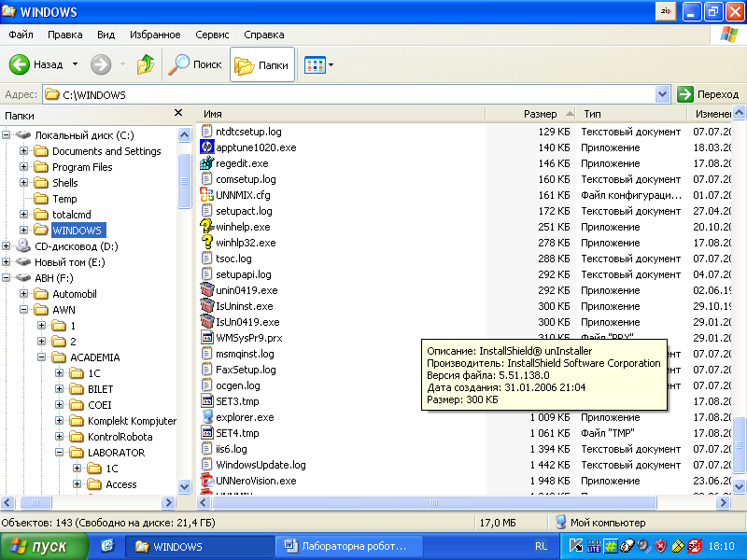Collapse Локальный диск (C:) tree node

pyautogui.click(x=7, y=135)
